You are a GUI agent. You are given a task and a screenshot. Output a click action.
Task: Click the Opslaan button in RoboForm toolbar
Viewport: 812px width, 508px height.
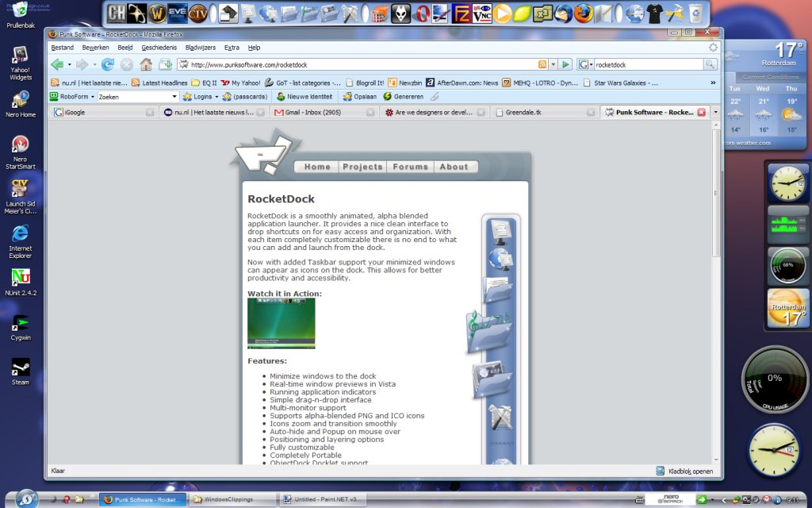(360, 97)
